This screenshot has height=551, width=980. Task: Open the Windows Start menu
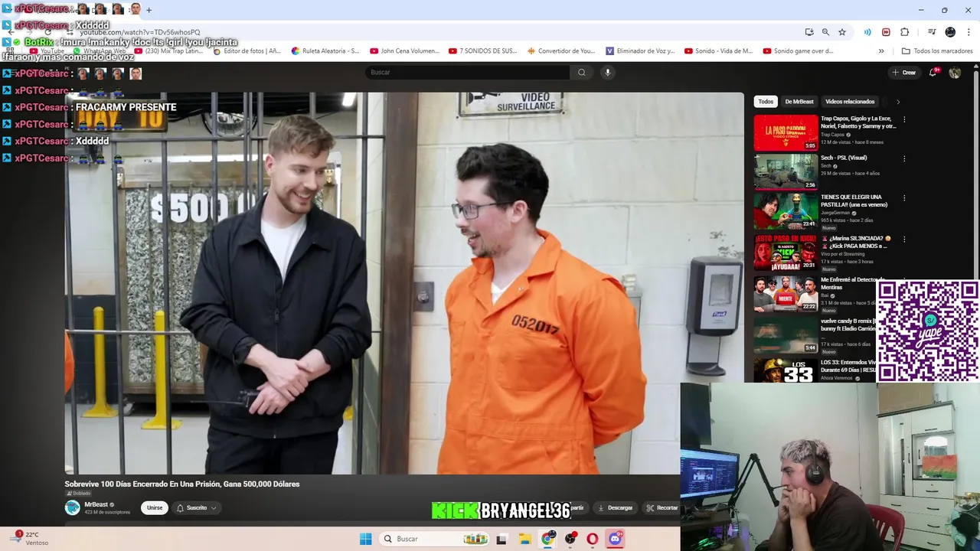(x=366, y=539)
